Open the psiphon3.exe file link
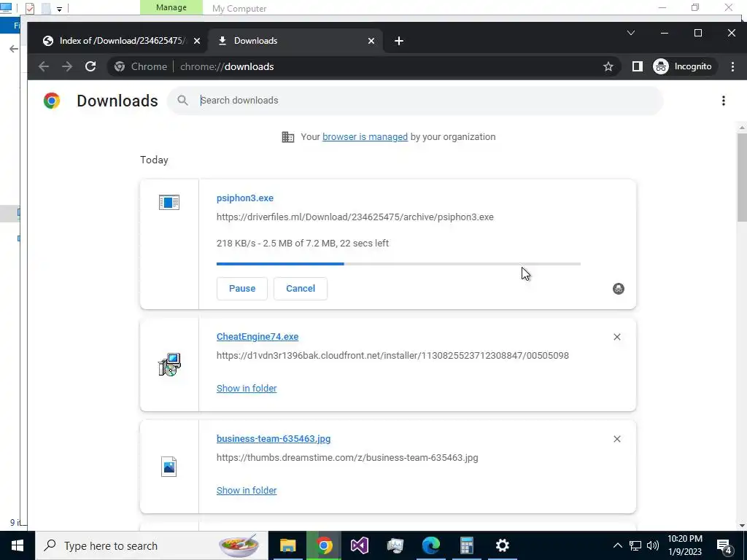 [245, 198]
